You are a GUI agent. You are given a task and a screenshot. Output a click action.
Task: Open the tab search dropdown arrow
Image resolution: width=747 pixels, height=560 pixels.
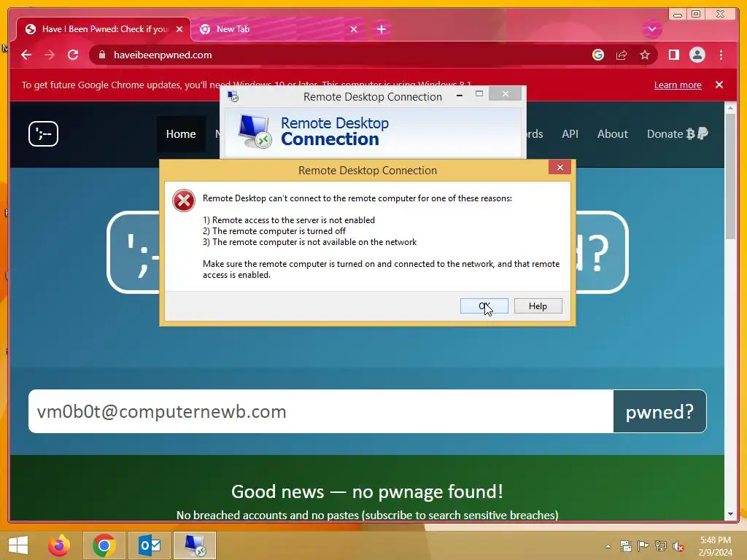point(651,29)
